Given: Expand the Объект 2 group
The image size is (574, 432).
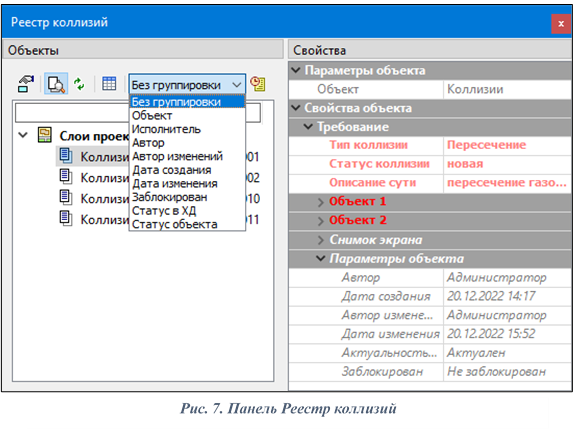Looking at the screenshot, I should [x=321, y=221].
